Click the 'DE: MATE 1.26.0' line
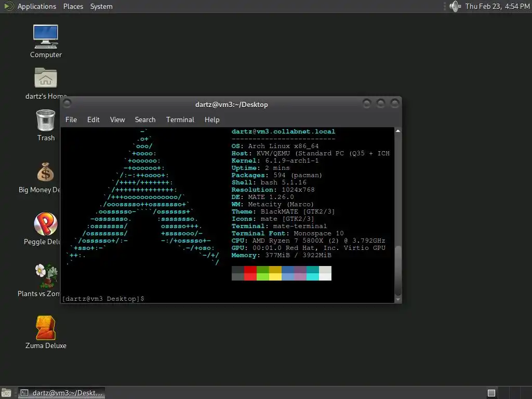This screenshot has height=399, width=532. 262,197
